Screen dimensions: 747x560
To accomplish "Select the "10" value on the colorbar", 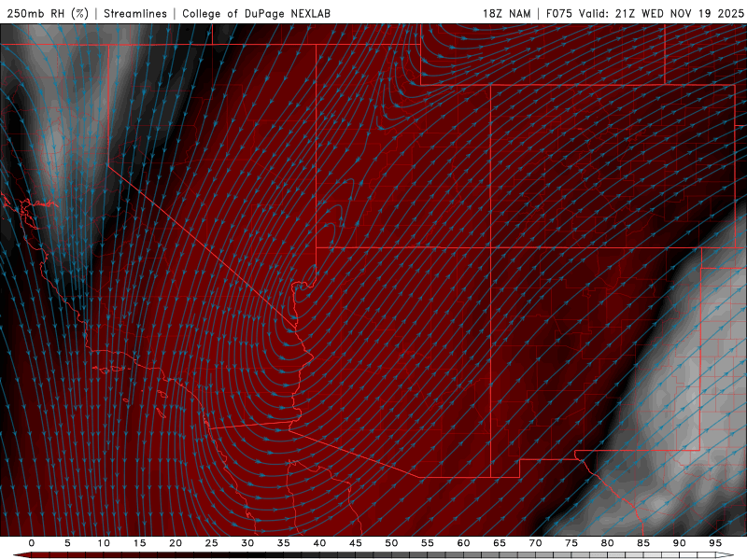I will [x=104, y=543].
